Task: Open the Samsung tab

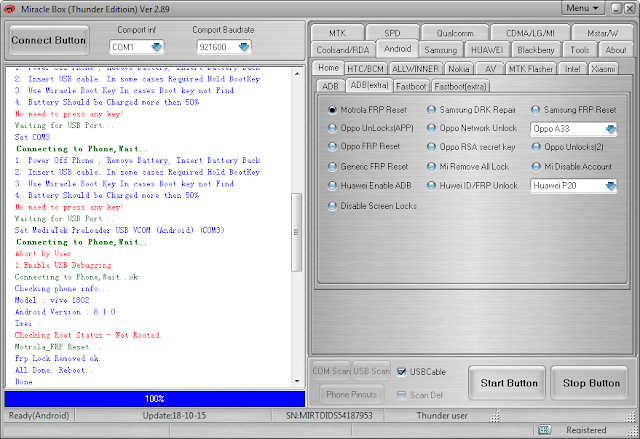Action: tap(441, 50)
